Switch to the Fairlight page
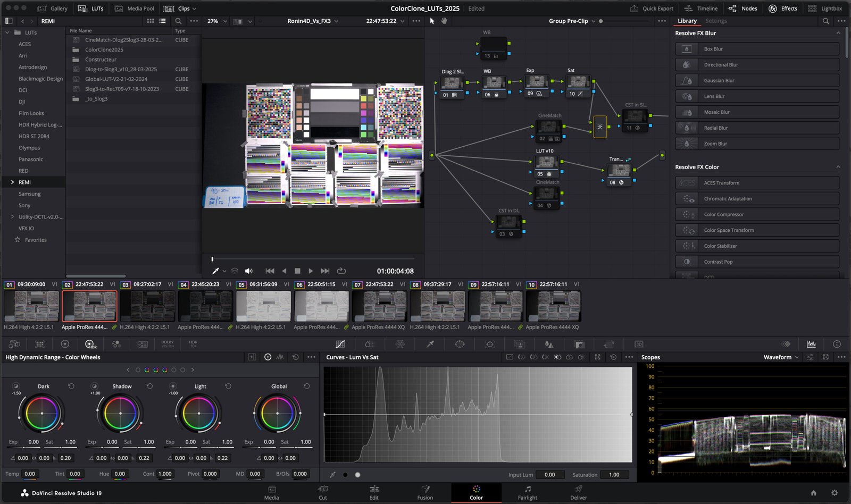This screenshot has width=851, height=504. [x=528, y=493]
